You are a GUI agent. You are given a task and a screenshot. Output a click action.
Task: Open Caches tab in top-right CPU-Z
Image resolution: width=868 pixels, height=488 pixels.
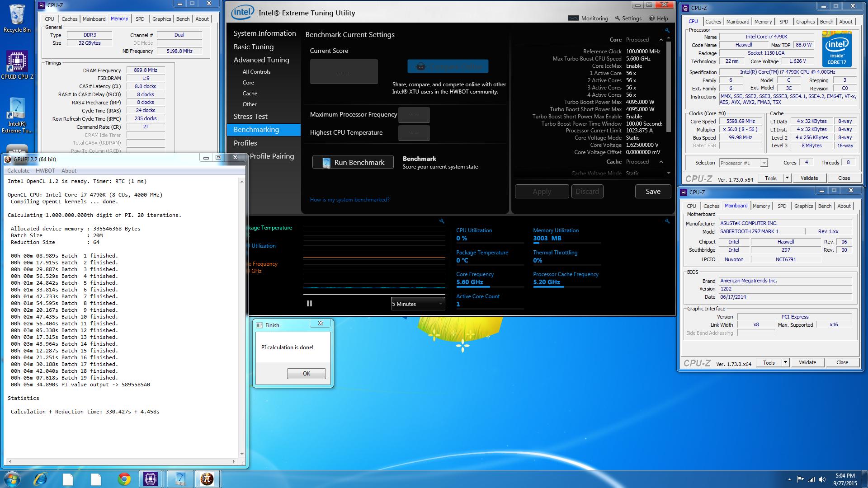713,22
